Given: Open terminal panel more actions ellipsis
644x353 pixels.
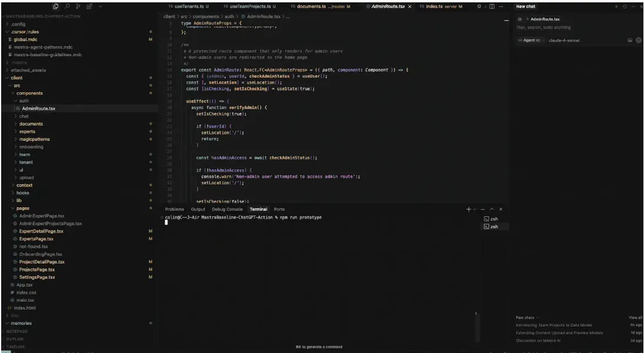Looking at the screenshot, I should [x=483, y=209].
